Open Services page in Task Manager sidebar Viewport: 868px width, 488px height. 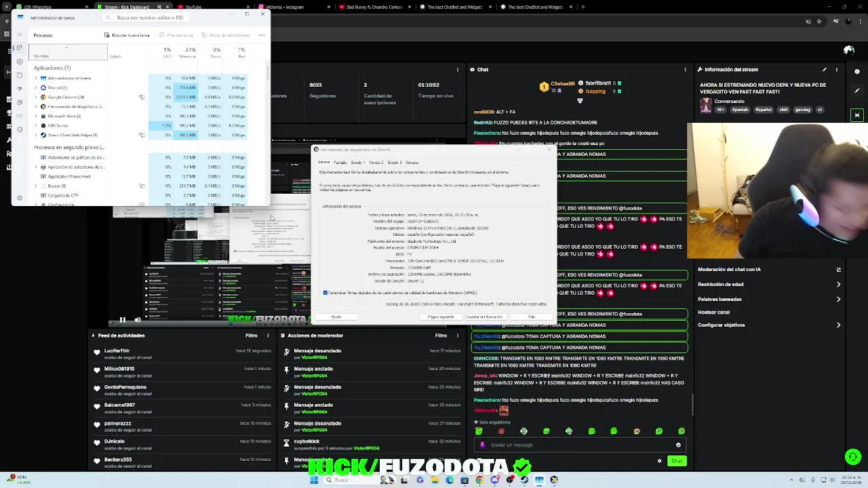pyautogui.click(x=20, y=128)
